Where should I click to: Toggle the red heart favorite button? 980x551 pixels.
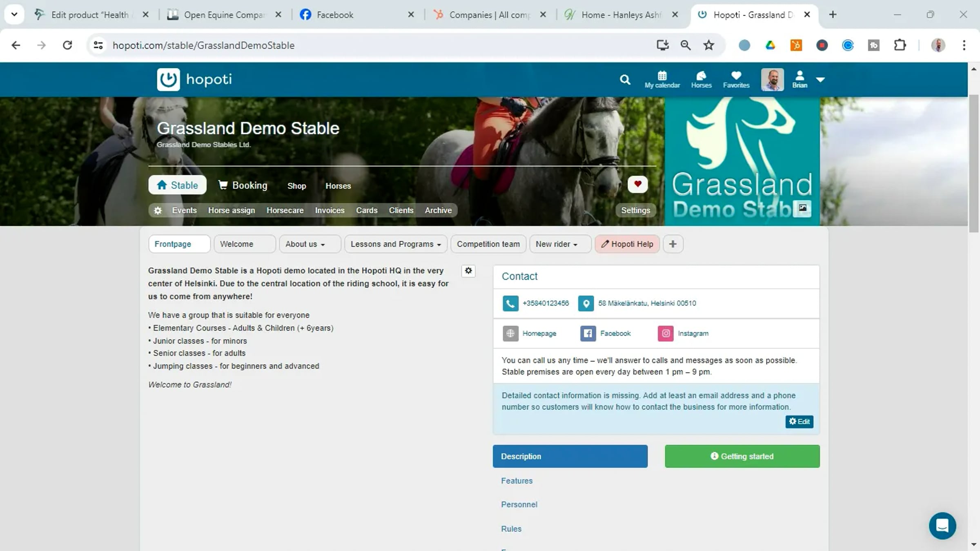[x=637, y=184]
